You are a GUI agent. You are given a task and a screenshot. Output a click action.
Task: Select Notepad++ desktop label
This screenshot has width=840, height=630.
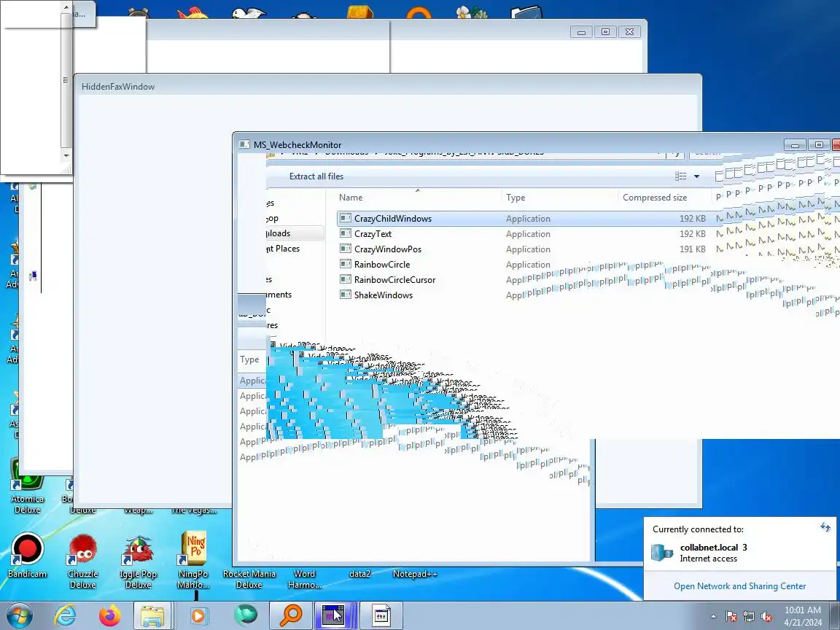click(415, 574)
